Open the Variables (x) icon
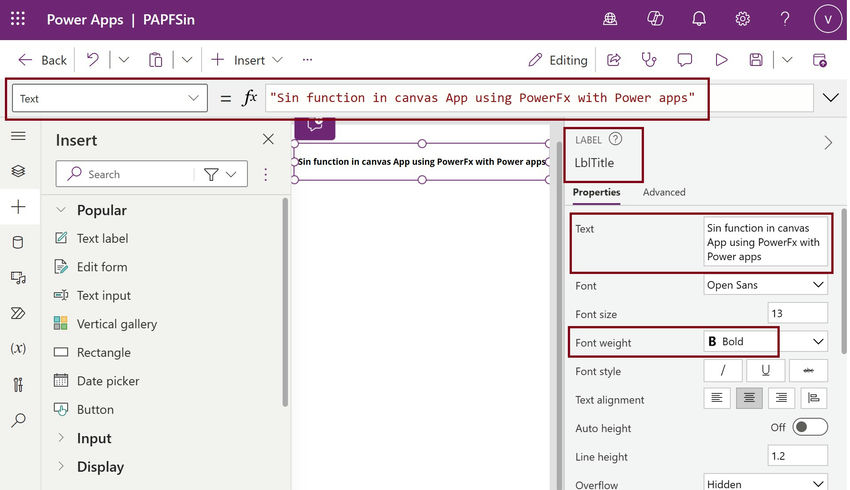850x490 pixels. pyautogui.click(x=18, y=348)
